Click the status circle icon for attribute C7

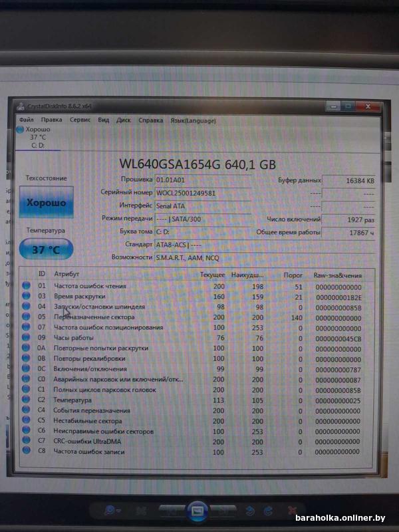(x=26, y=440)
